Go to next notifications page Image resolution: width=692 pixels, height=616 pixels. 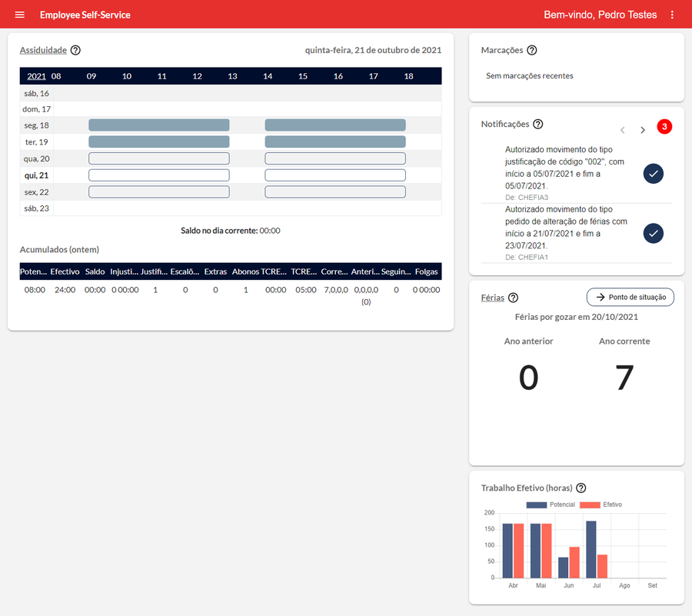[643, 130]
